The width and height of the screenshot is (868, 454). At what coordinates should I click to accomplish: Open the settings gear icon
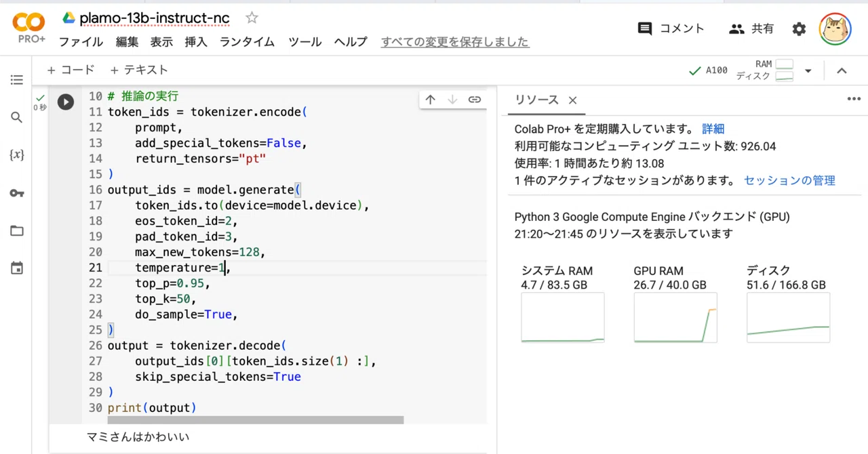point(800,28)
